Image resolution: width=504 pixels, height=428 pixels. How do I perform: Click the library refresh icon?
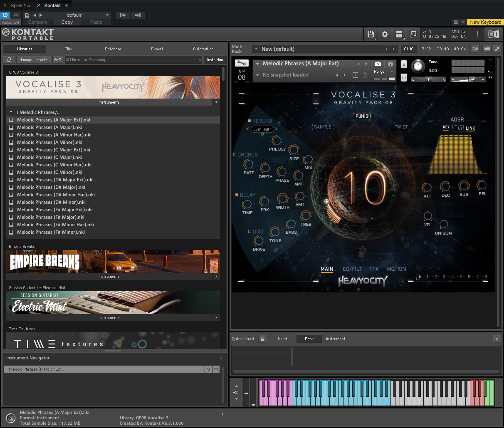coord(9,60)
